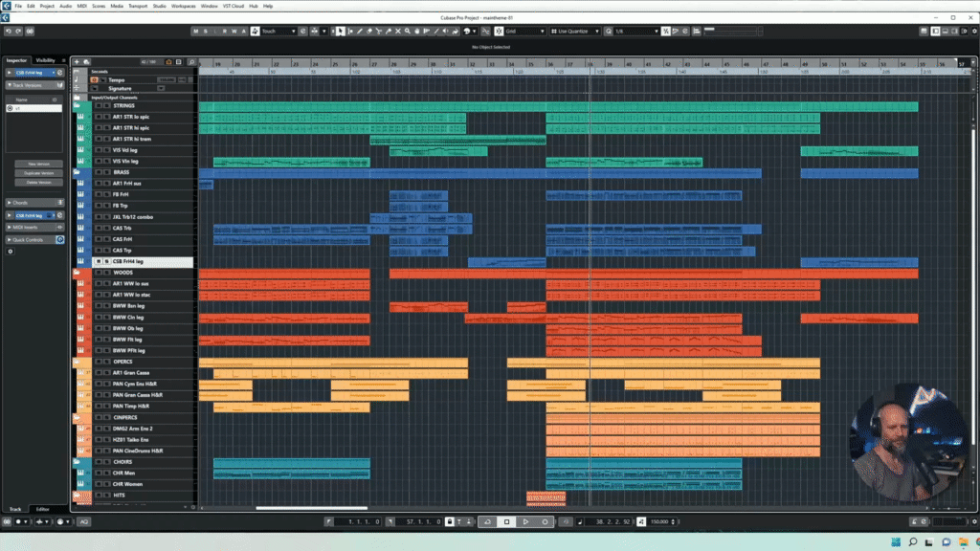Open the File menu
Viewport: 980px width, 551px height.
click(18, 6)
